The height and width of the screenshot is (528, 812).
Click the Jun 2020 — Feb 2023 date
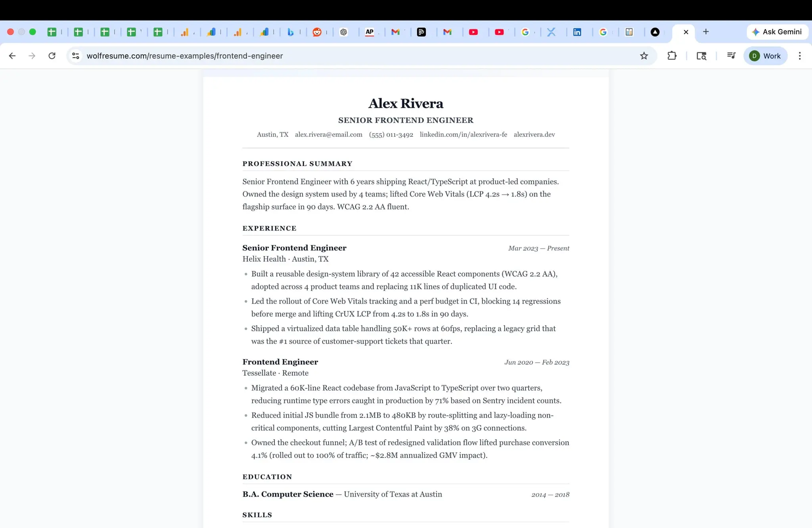(x=536, y=362)
